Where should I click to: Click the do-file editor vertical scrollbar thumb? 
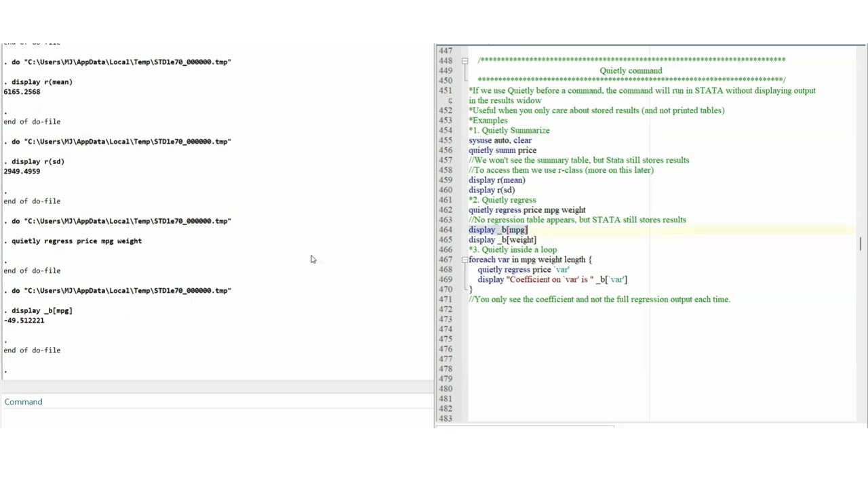[x=861, y=243]
